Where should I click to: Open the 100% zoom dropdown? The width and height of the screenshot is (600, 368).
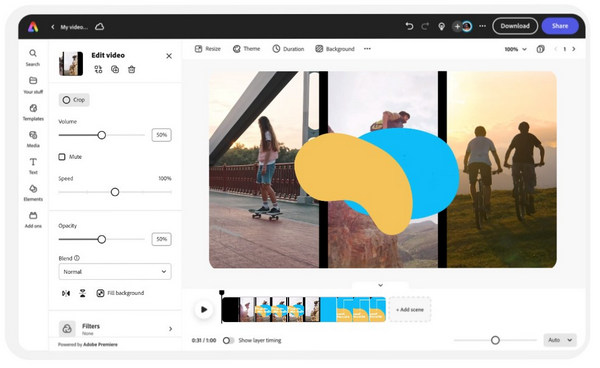tap(515, 49)
